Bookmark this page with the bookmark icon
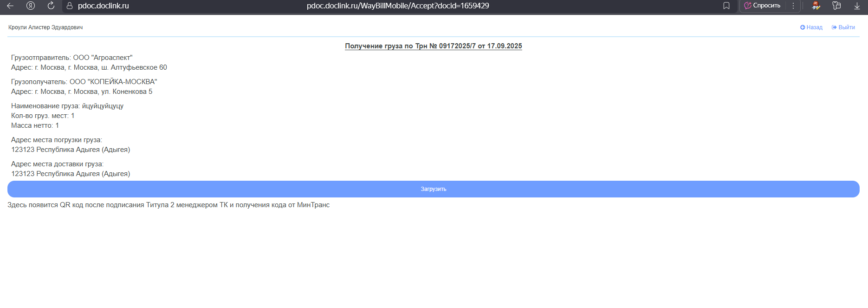 (726, 6)
